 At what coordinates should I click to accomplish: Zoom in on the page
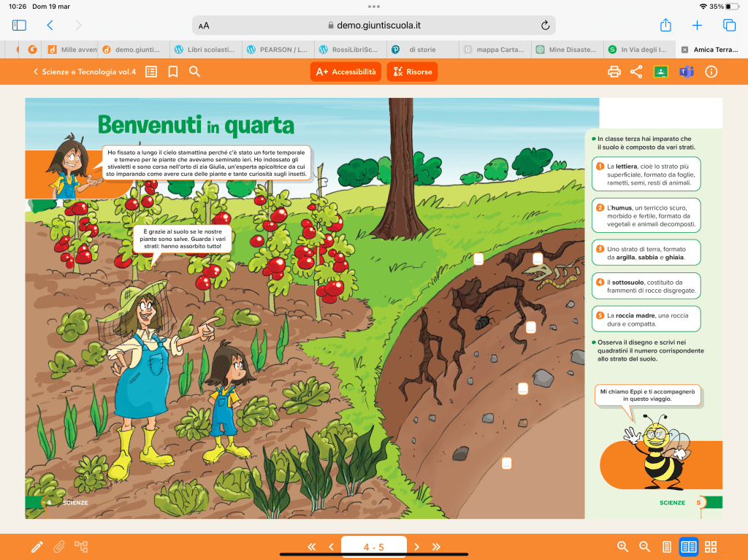622,546
